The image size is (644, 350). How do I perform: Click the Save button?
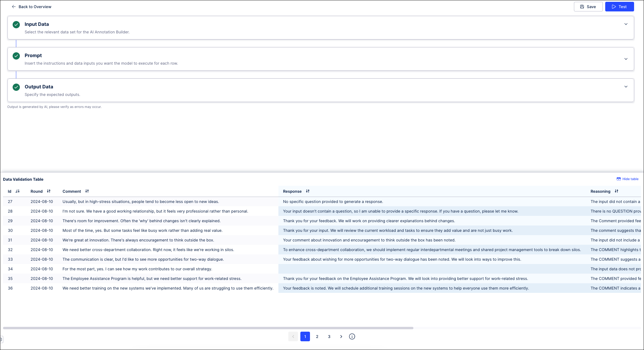point(588,7)
